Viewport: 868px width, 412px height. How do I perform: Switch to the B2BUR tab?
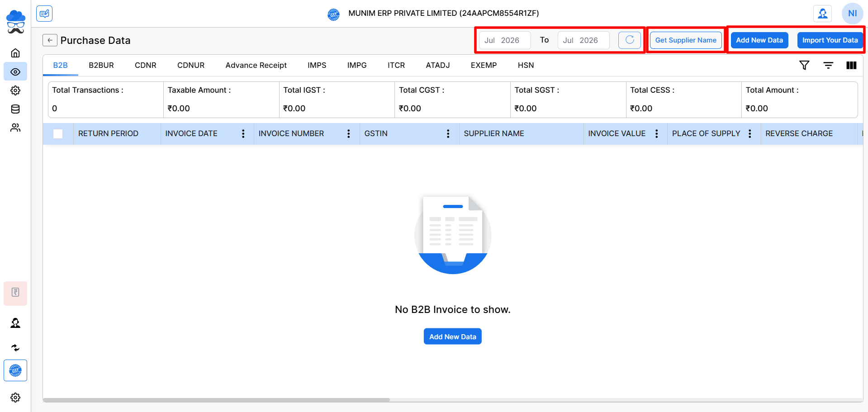coord(101,65)
